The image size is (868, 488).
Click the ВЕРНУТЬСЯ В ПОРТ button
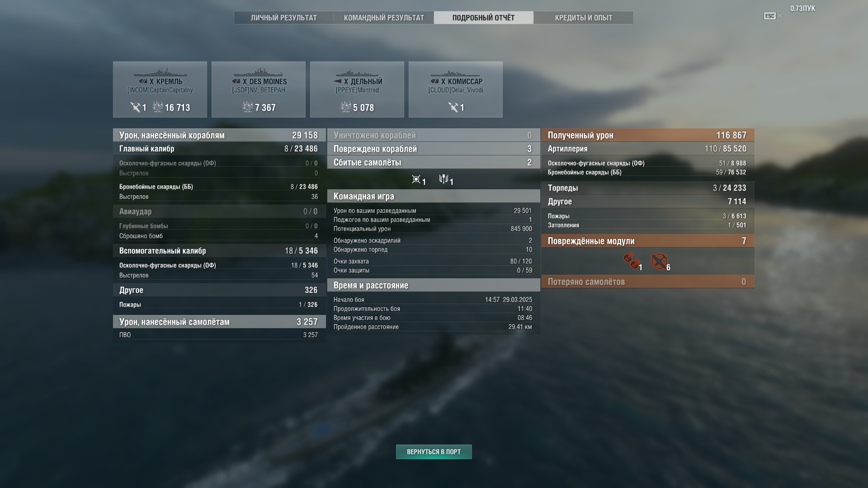coord(434,452)
